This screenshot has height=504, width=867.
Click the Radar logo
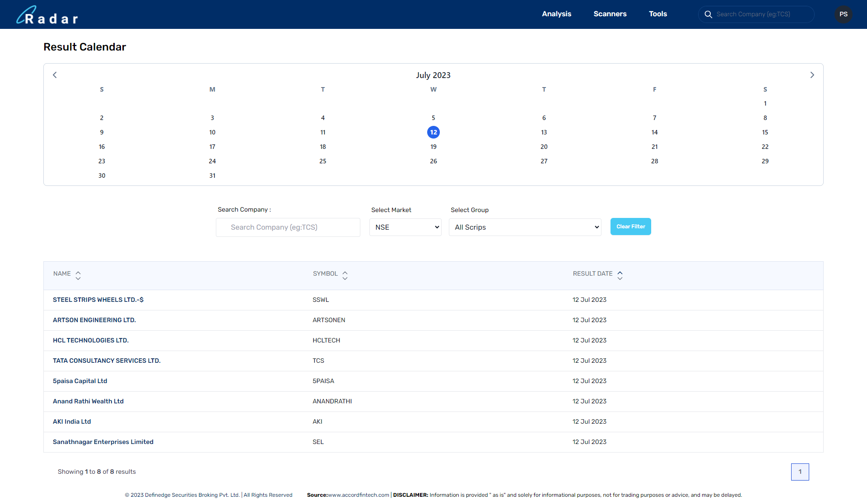coord(47,15)
